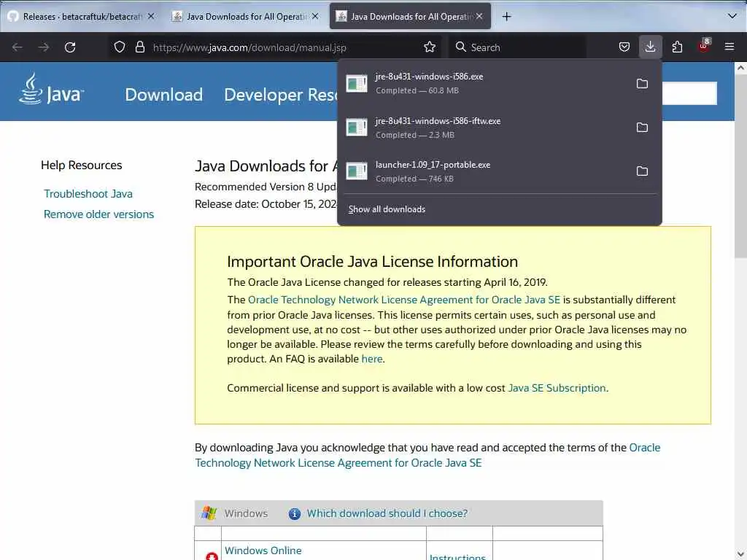
Task: Open the Extensions puzzle icon
Action: pos(677,47)
